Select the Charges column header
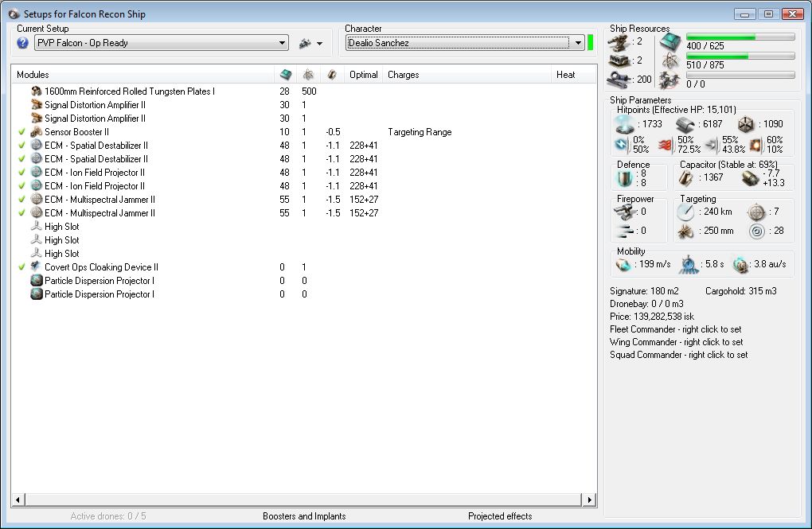 point(467,75)
